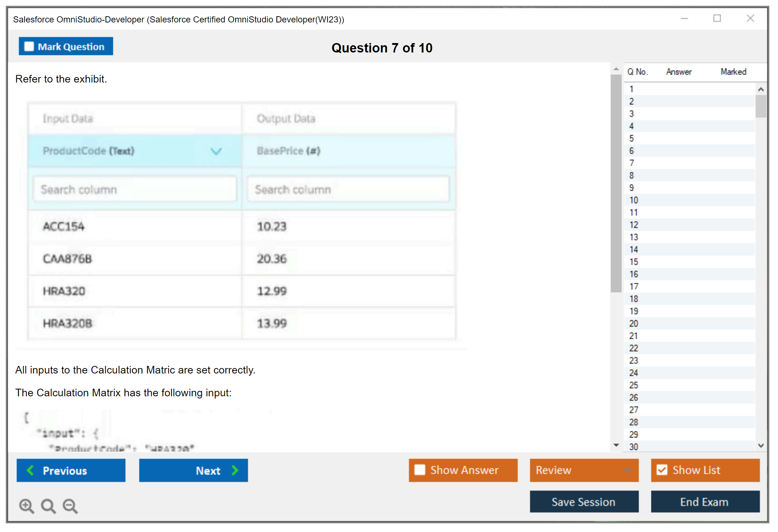Uncheck the Show List checkbox
Image resolution: width=778 pixels, height=532 pixels.
(662, 470)
